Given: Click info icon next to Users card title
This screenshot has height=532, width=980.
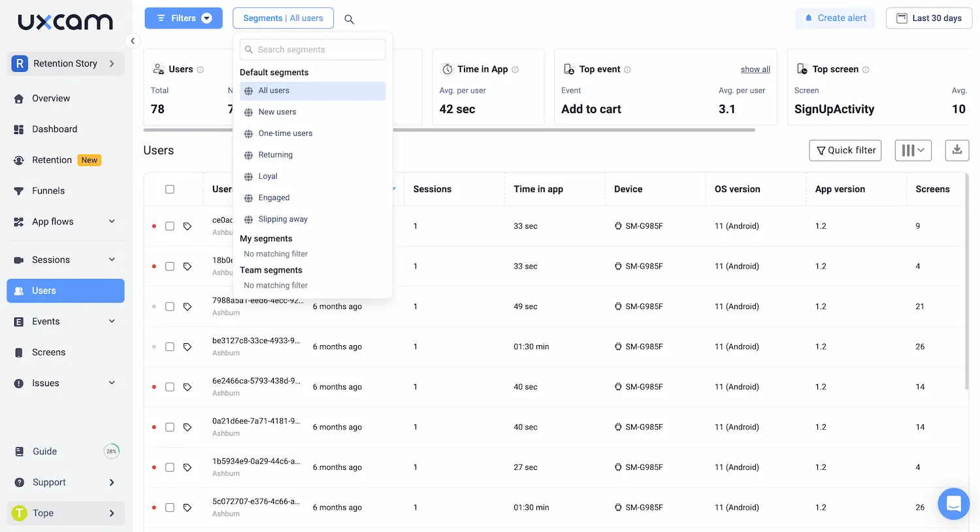Looking at the screenshot, I should click(x=201, y=69).
